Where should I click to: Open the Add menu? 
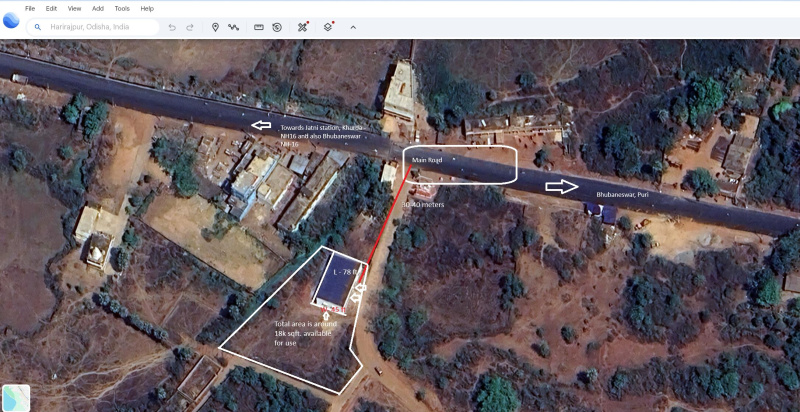pos(97,8)
